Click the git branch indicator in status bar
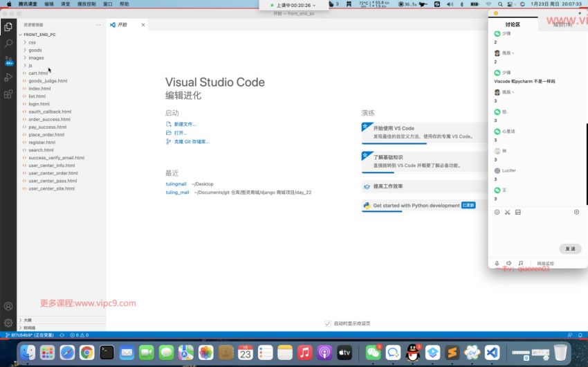The width and height of the screenshot is (588, 367). point(30,335)
